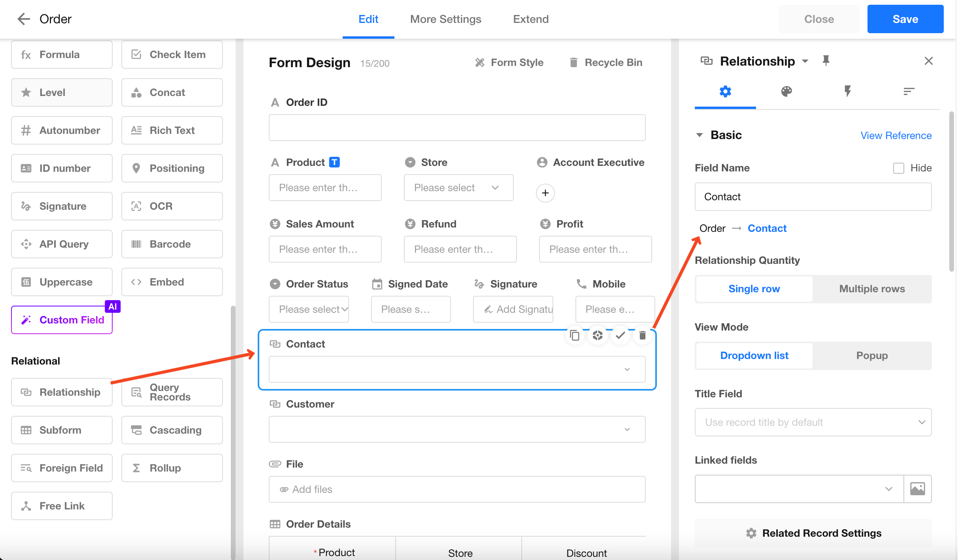Open the palette style tab
The image size is (958, 560).
pos(786,92)
